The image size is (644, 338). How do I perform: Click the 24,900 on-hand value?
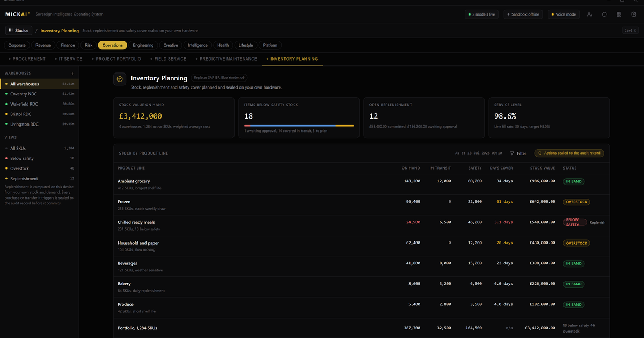coord(413,222)
